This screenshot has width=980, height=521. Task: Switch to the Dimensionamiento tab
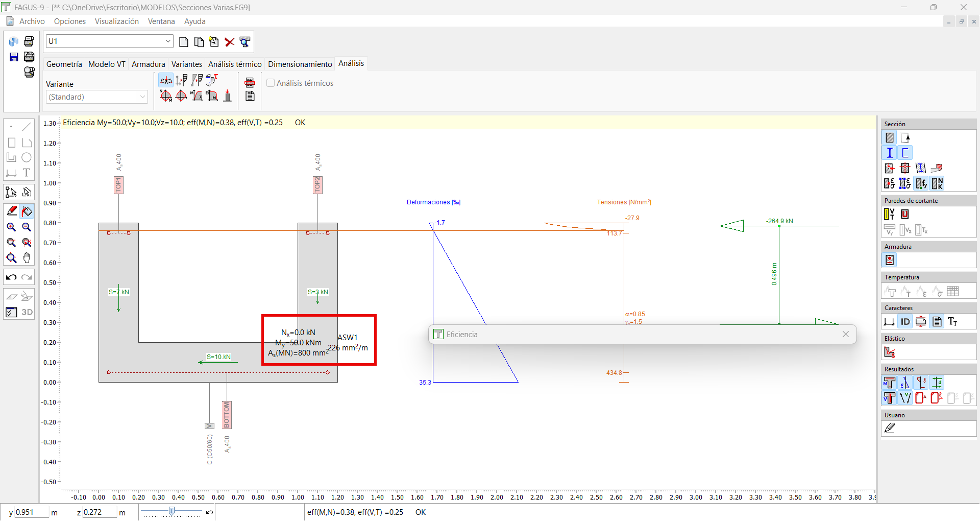(300, 64)
